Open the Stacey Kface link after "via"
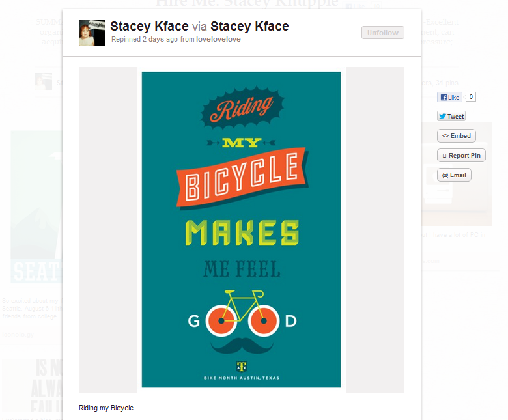The width and height of the screenshot is (508, 420). [249, 27]
